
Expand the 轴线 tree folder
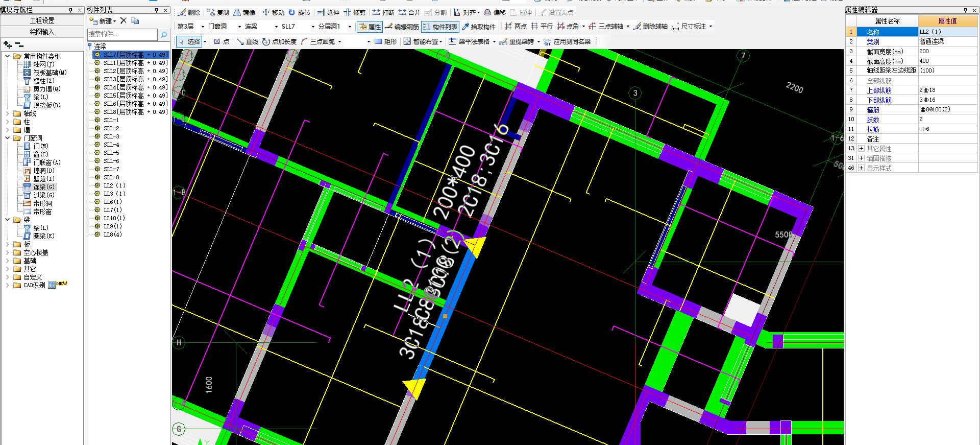[x=7, y=113]
